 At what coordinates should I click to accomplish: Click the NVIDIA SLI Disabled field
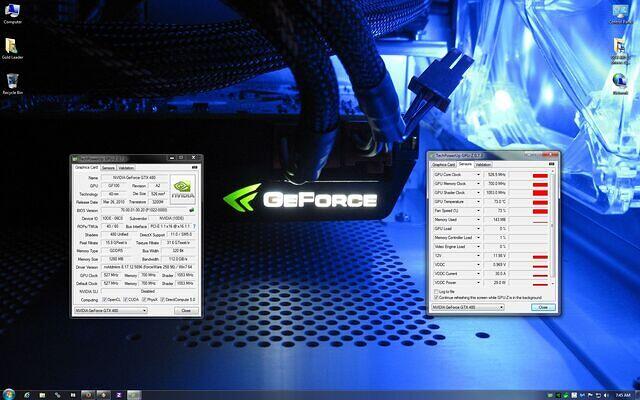[148, 291]
